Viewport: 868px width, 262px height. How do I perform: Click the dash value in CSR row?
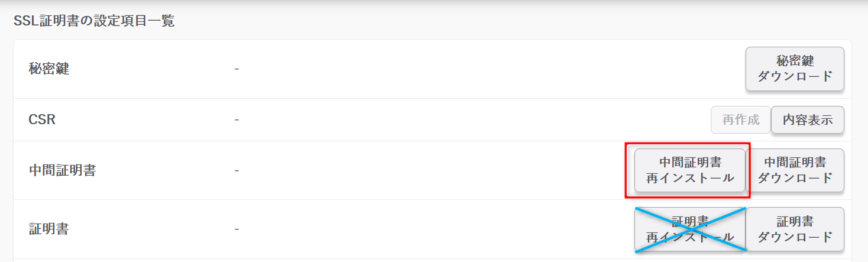[237, 120]
